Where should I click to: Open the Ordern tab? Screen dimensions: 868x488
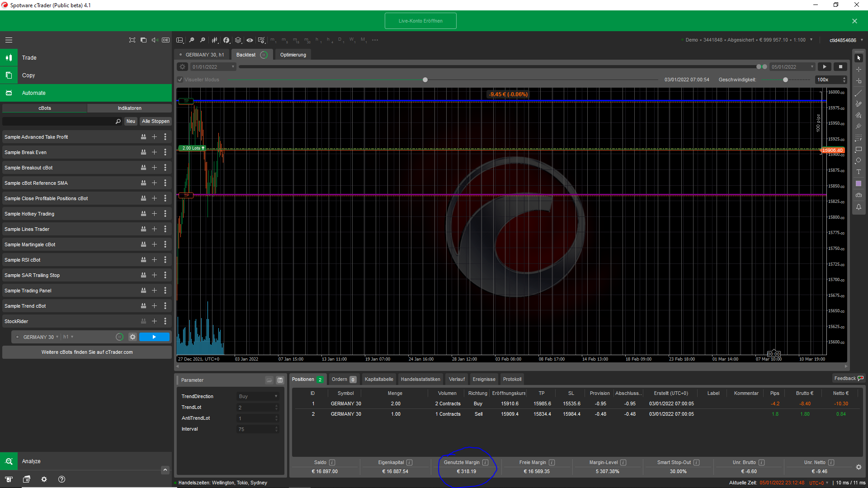(344, 380)
